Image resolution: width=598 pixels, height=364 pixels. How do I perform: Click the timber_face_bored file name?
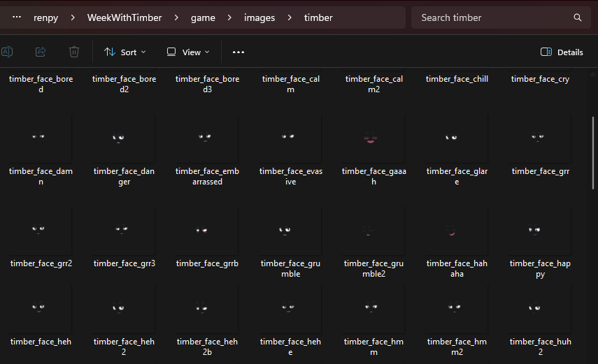pos(41,84)
